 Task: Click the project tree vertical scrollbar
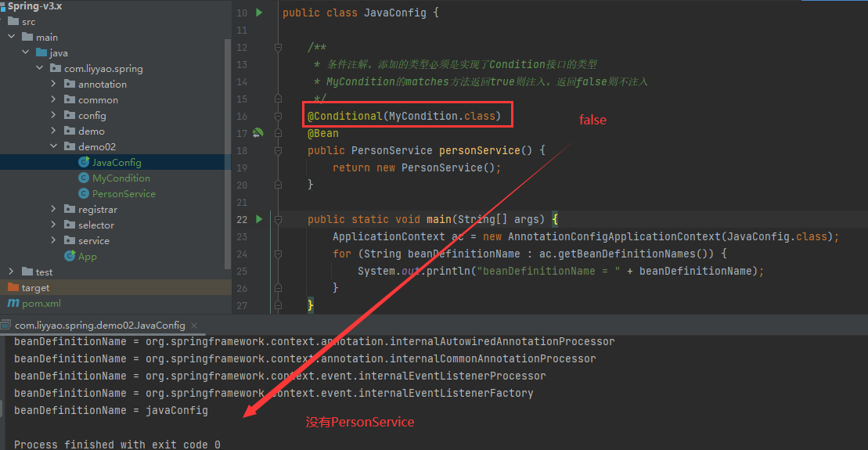tap(228, 154)
